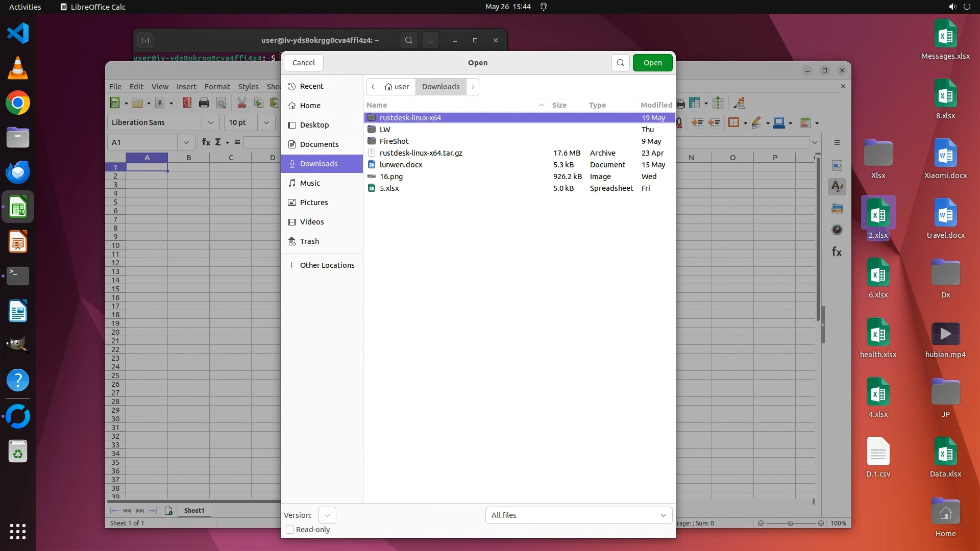980x551 pixels.
Task: Select the Sheet1 tab
Action: pos(194,510)
